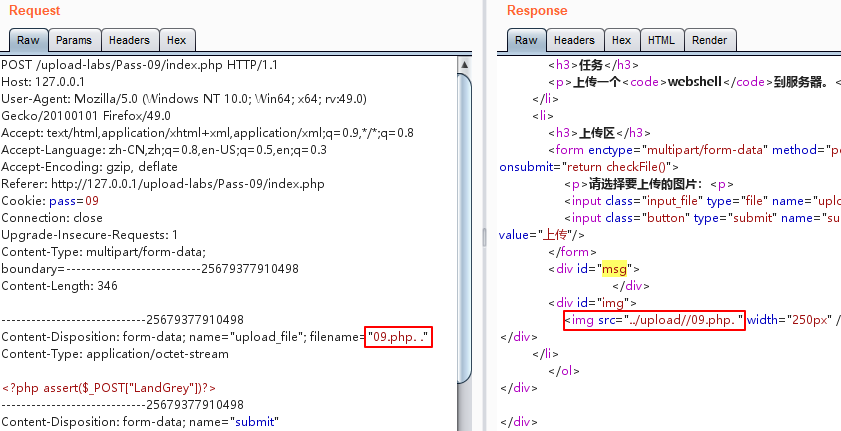Open the Response Render tab
Viewport: 841px width, 431px height.
(x=710, y=40)
